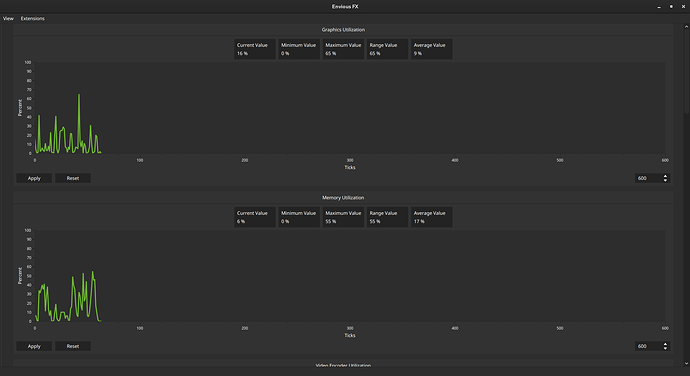Click the scrollbar up arrow at window's right
This screenshot has width=690, height=376.
tap(686, 27)
